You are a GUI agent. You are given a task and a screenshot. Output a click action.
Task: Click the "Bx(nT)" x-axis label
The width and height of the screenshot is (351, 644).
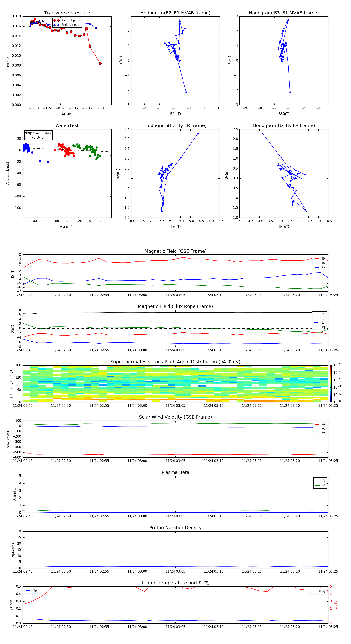click(x=284, y=227)
